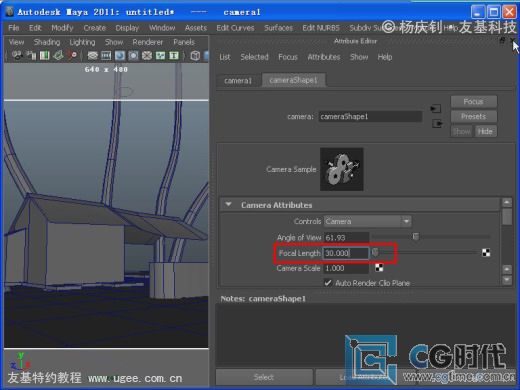Toggle the Safe Title icon
This screenshot has height=390, width=520.
coord(174,55)
